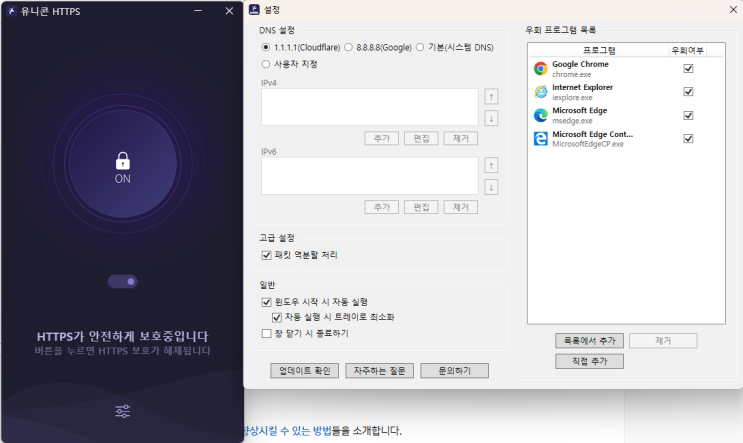Viewport: 743px width, 443px height.
Task: Open the 향상시킬 수 있는 방법 link
Action: (287, 431)
